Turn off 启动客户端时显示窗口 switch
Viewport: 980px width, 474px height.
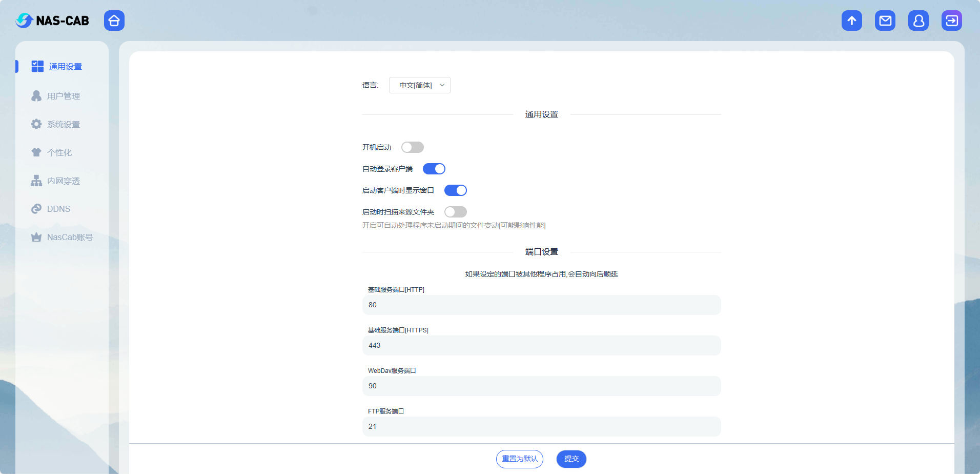[455, 190]
